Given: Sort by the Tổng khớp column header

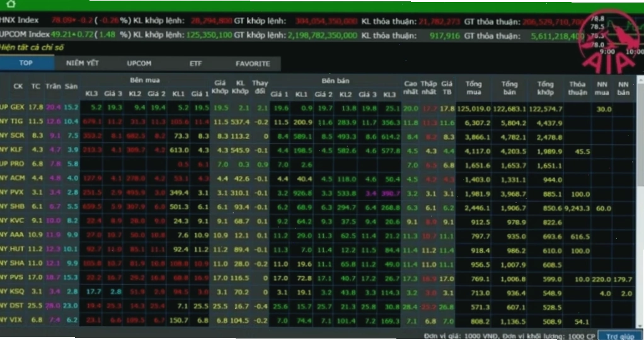Looking at the screenshot, I should [546, 88].
